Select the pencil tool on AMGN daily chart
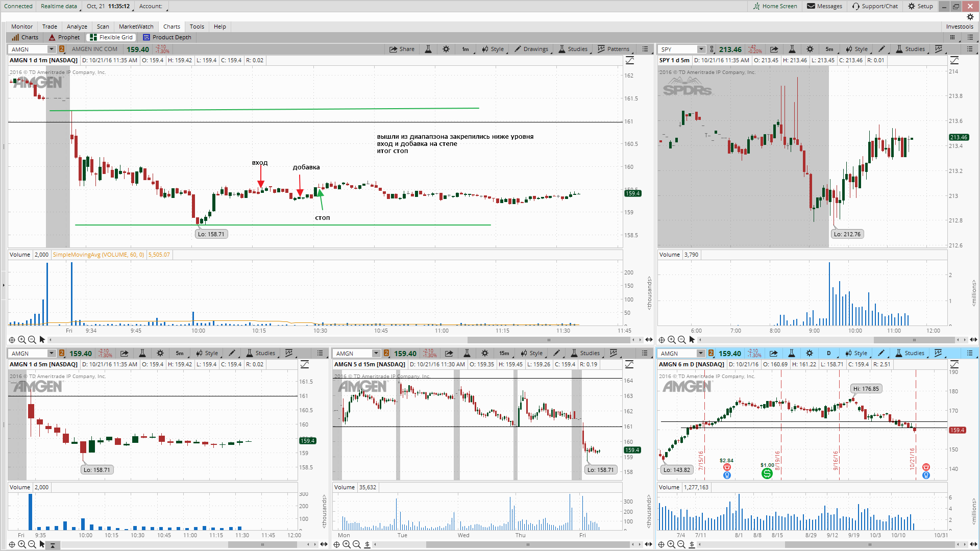Screen dimensions: 980x551 pos(881,354)
